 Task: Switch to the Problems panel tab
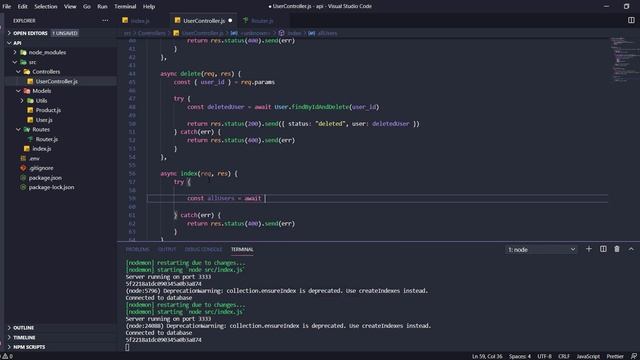pos(137,249)
